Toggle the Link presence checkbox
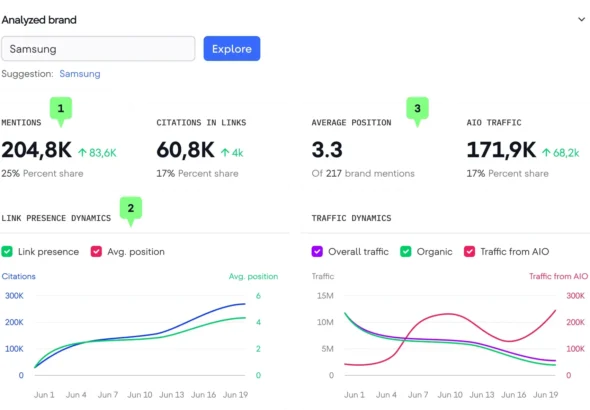The image size is (590, 410). click(7, 251)
